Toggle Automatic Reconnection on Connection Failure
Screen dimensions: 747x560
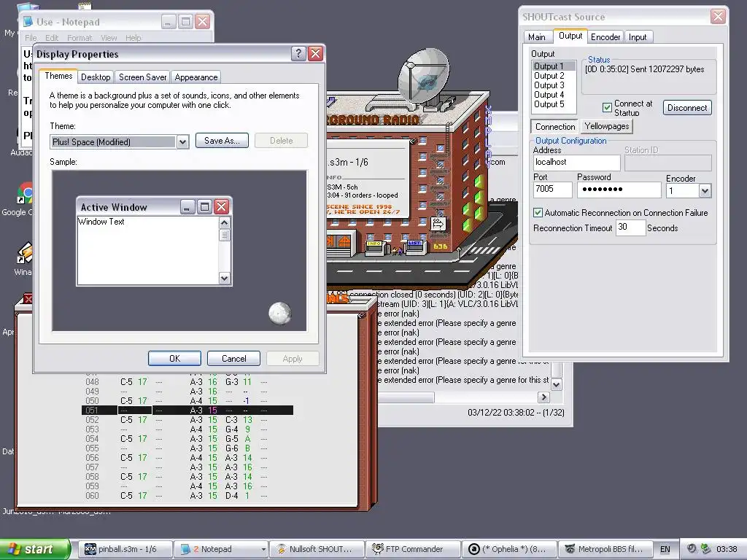click(x=538, y=212)
